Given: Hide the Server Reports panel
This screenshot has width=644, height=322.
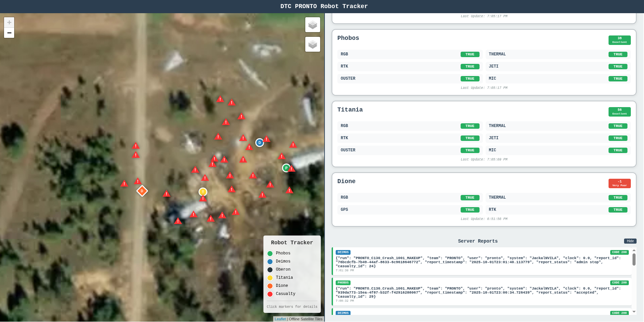Looking at the screenshot, I should pos(630,241).
